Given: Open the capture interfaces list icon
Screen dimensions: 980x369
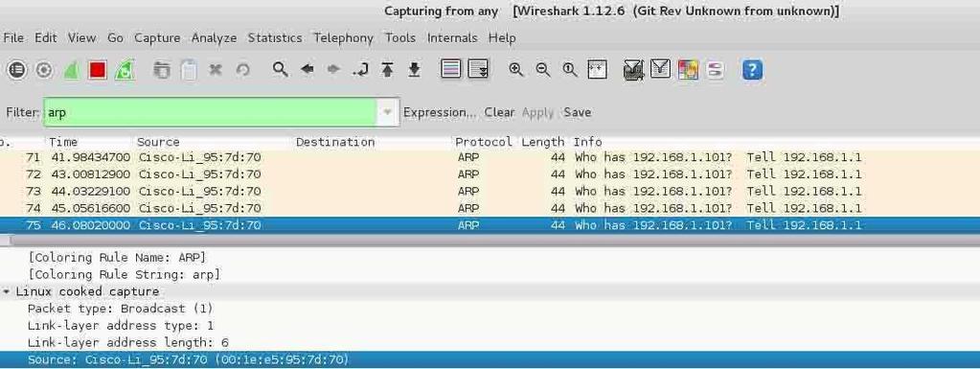Looking at the screenshot, I should point(17,70).
